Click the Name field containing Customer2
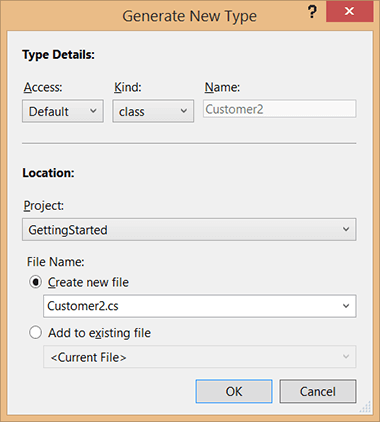 point(280,109)
